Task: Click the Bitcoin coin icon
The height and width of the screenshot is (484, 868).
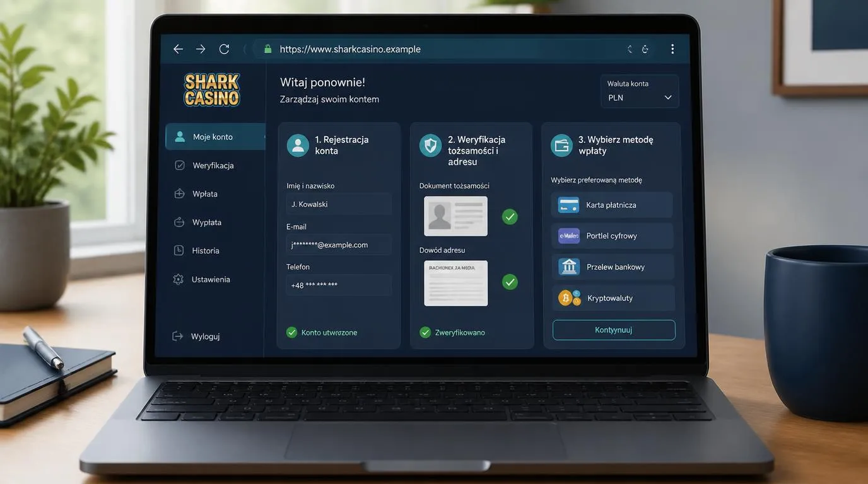Action: tap(566, 297)
